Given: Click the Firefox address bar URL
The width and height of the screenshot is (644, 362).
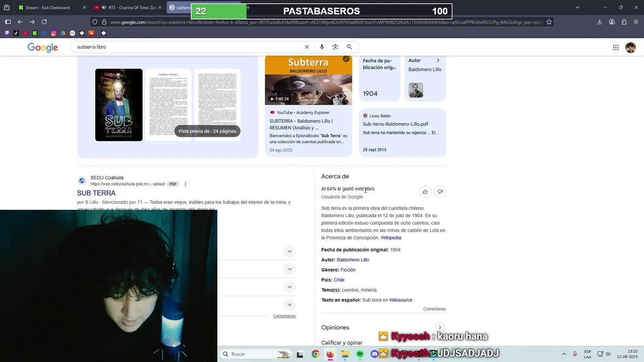Looking at the screenshot, I should [x=326, y=22].
